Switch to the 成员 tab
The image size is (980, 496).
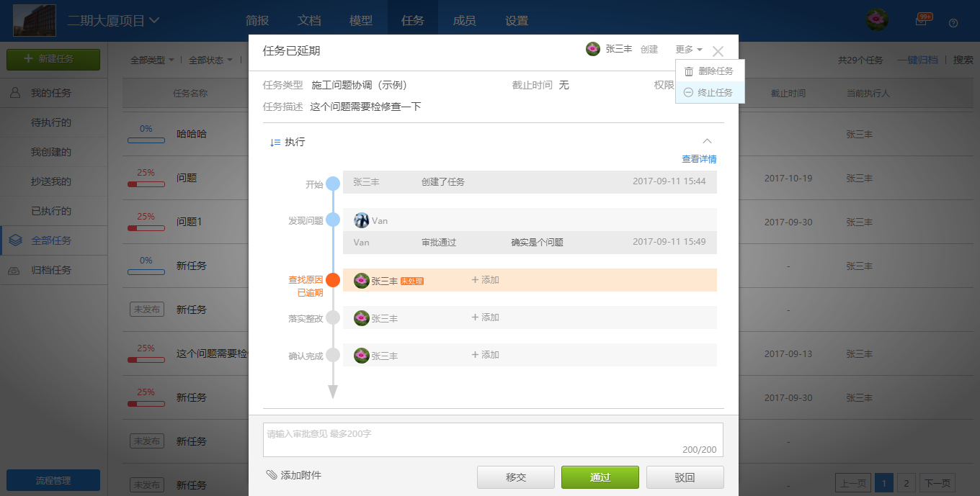pyautogui.click(x=465, y=20)
